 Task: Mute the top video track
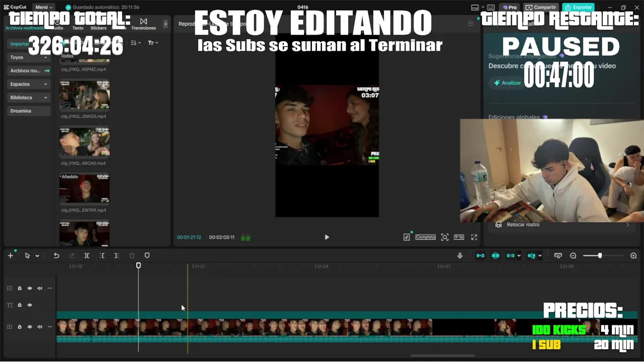(39, 288)
